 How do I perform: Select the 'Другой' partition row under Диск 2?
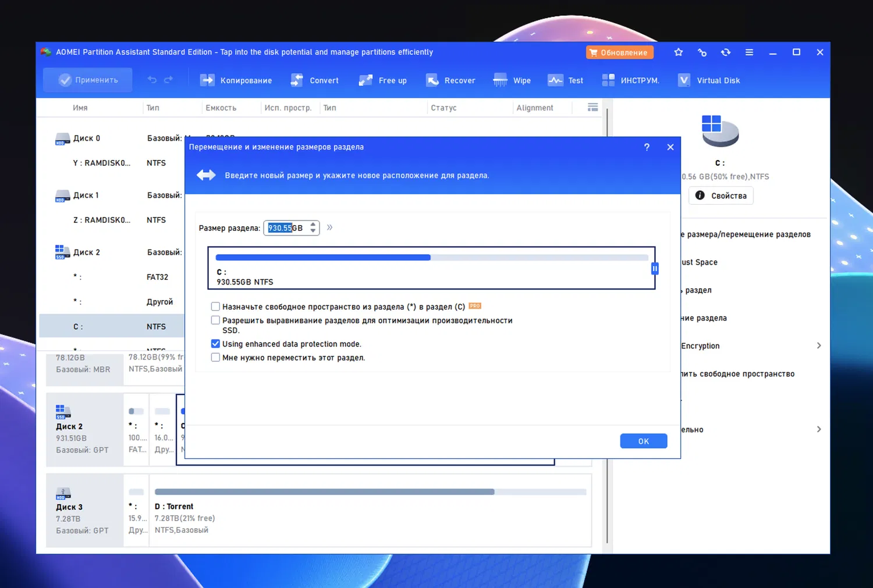click(x=112, y=302)
